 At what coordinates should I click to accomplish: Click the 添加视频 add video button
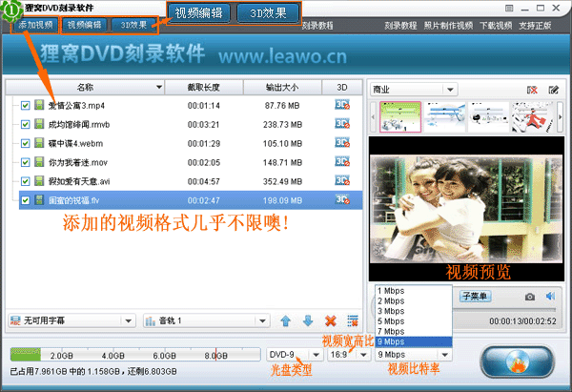pyautogui.click(x=36, y=25)
